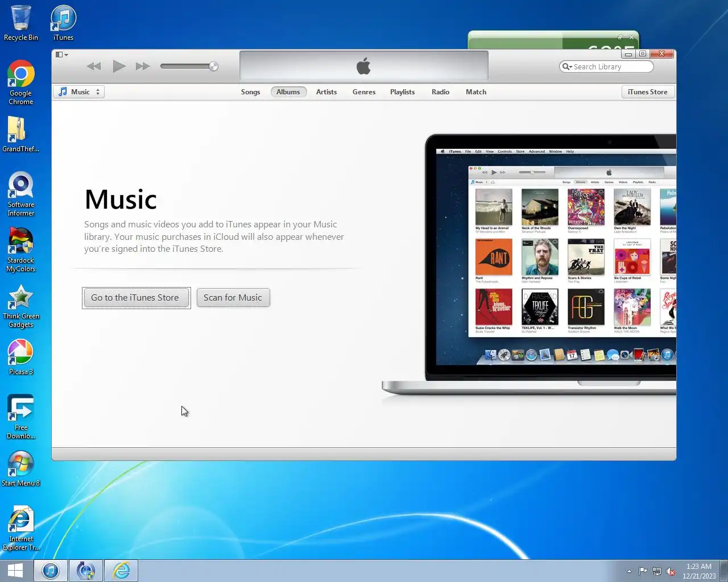Viewport: 728px width, 582px height.
Task: Click the MacBook iTunes preview image
Action: click(529, 264)
